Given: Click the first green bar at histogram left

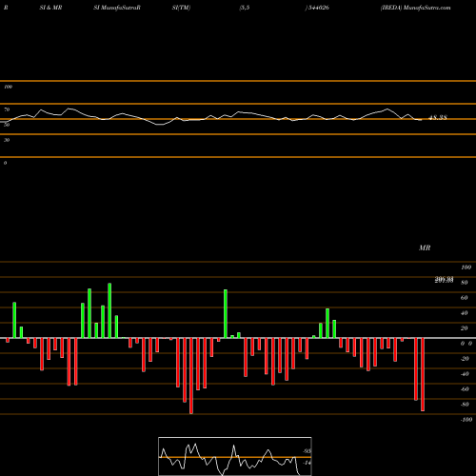Looking at the screenshot, I should (x=14, y=320).
